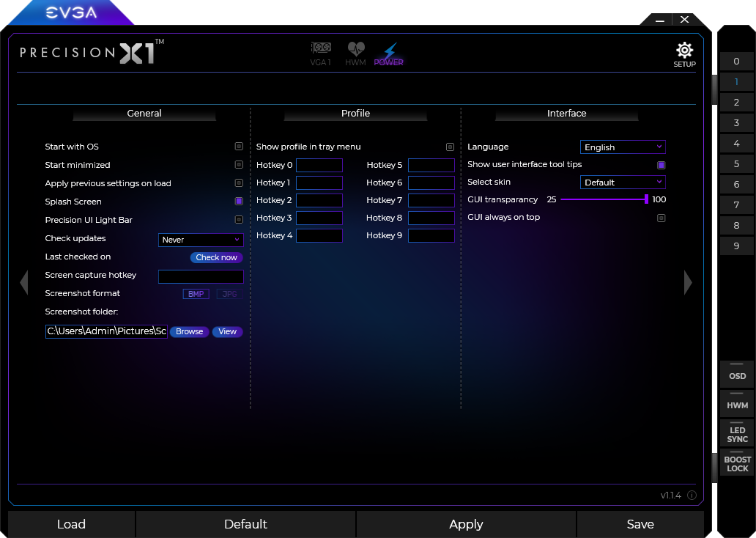Browse for screenshot folder
This screenshot has width=756, height=538.
click(x=190, y=331)
